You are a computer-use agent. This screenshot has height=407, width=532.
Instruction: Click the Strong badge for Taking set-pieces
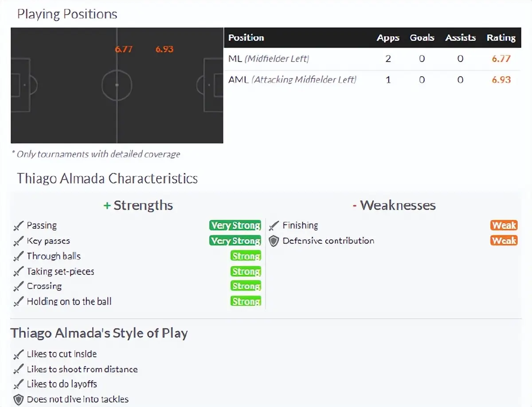[x=246, y=272]
